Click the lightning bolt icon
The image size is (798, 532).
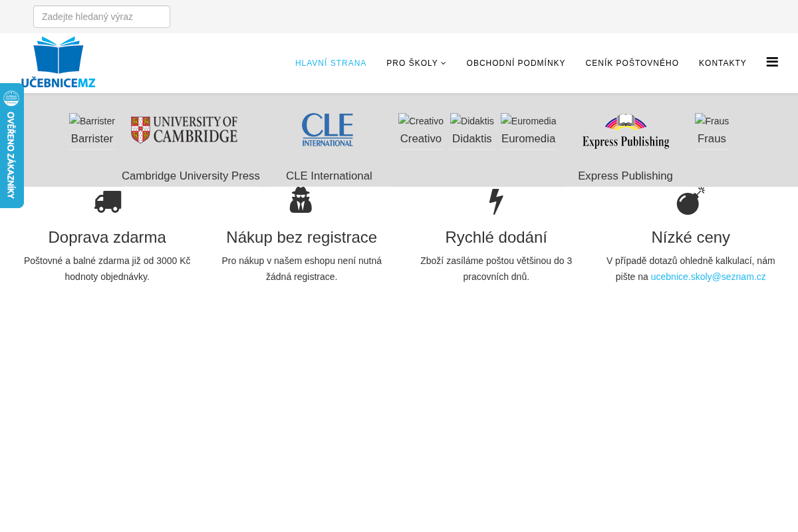[x=496, y=201]
